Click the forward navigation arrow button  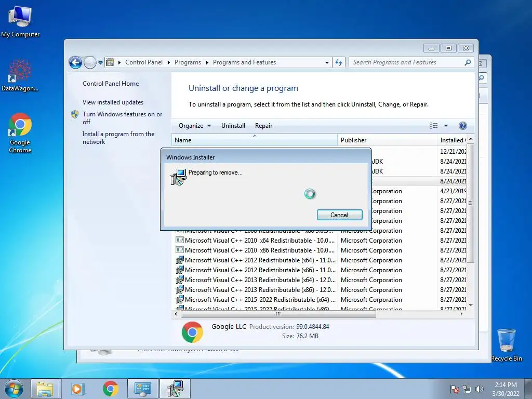pyautogui.click(x=90, y=62)
